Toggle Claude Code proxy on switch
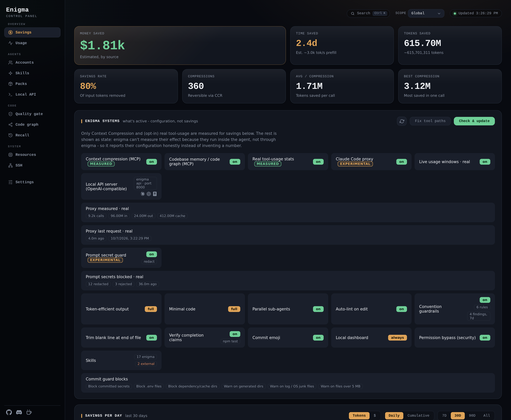The image size is (511, 420). 401,162
